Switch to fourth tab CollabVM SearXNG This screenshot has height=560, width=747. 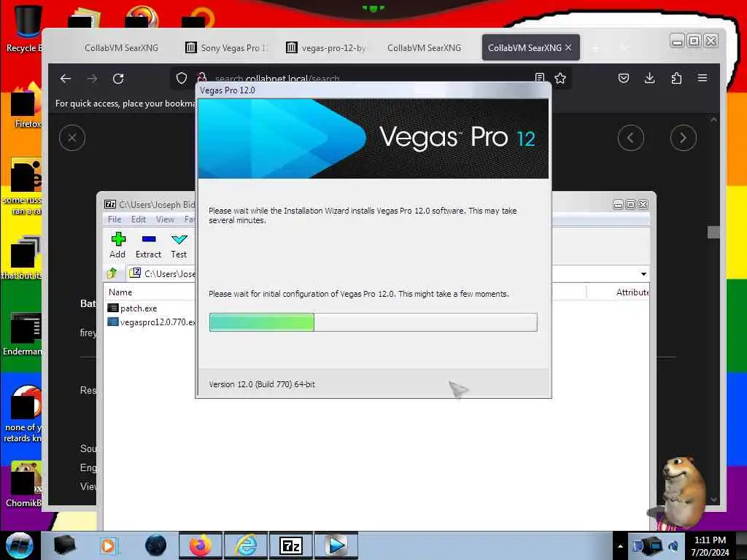pyautogui.click(x=424, y=47)
